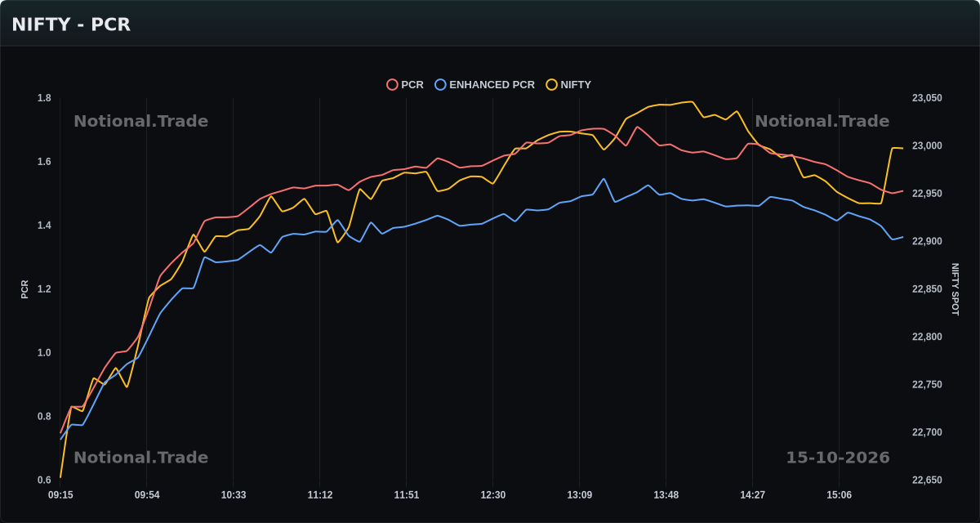Toggle the ENHANCED PCR legend entry

coord(485,84)
